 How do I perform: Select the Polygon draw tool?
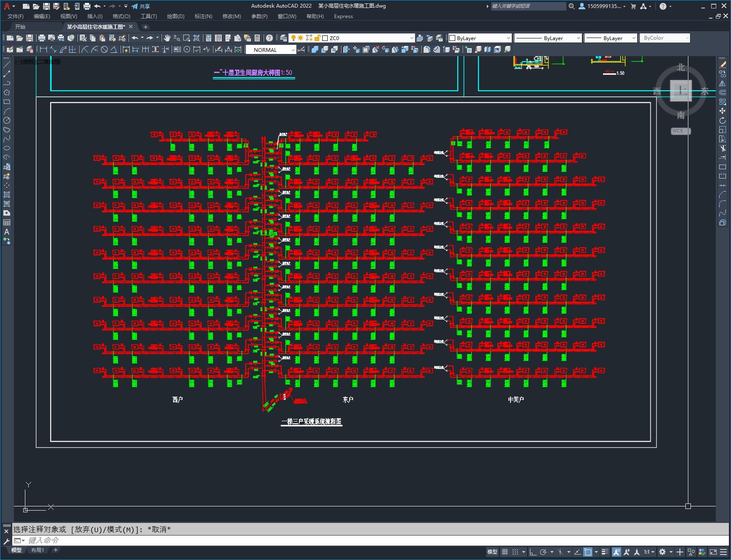tap(7, 92)
